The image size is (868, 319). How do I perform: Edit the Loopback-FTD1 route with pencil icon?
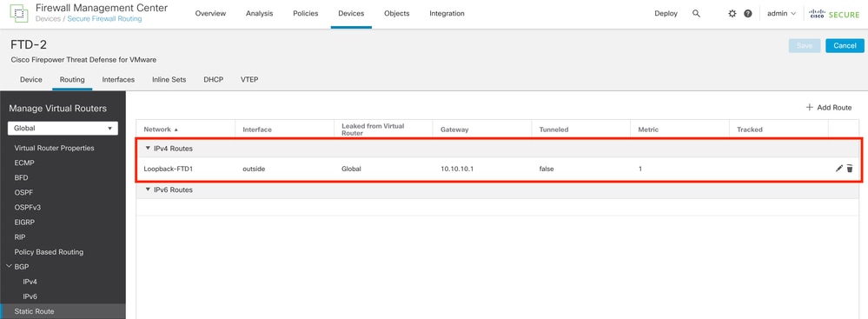pos(839,169)
